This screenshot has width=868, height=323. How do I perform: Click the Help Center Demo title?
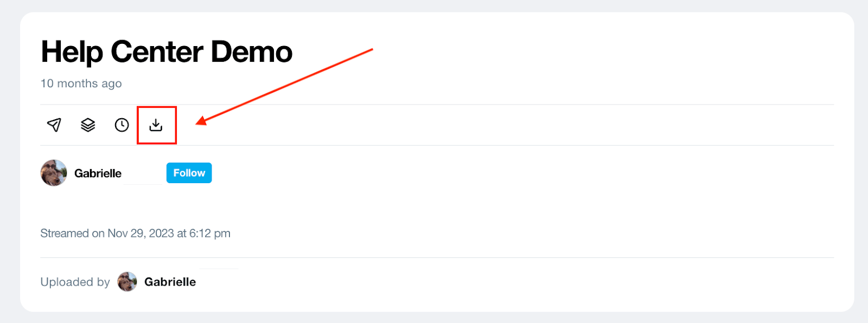166,51
